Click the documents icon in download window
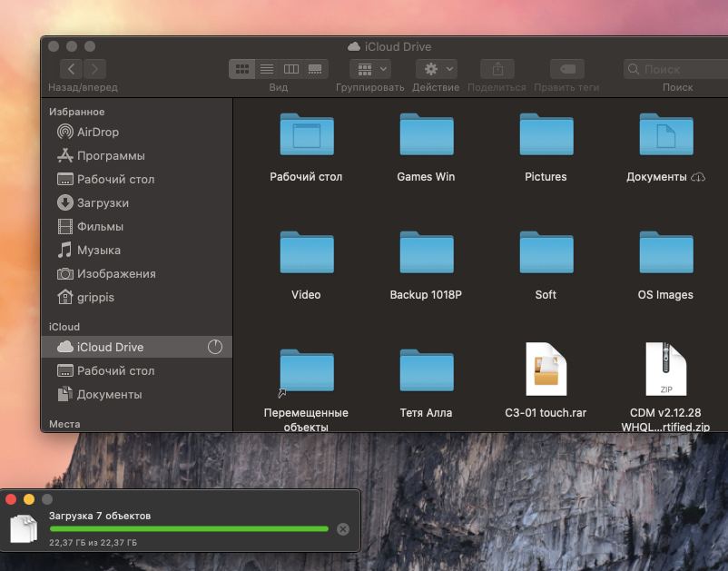This screenshot has width=728, height=571. [24, 528]
